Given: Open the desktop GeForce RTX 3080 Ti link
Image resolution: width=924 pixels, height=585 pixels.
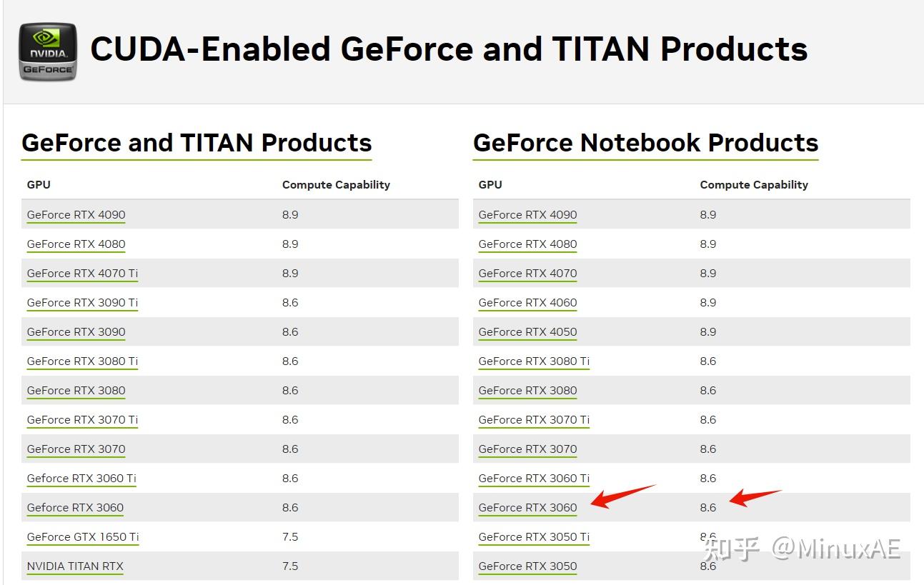Looking at the screenshot, I should coord(82,361).
